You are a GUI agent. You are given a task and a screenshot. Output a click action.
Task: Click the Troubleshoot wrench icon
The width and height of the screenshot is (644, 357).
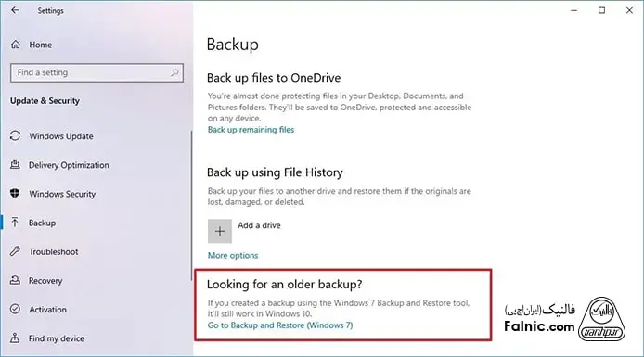coord(15,251)
